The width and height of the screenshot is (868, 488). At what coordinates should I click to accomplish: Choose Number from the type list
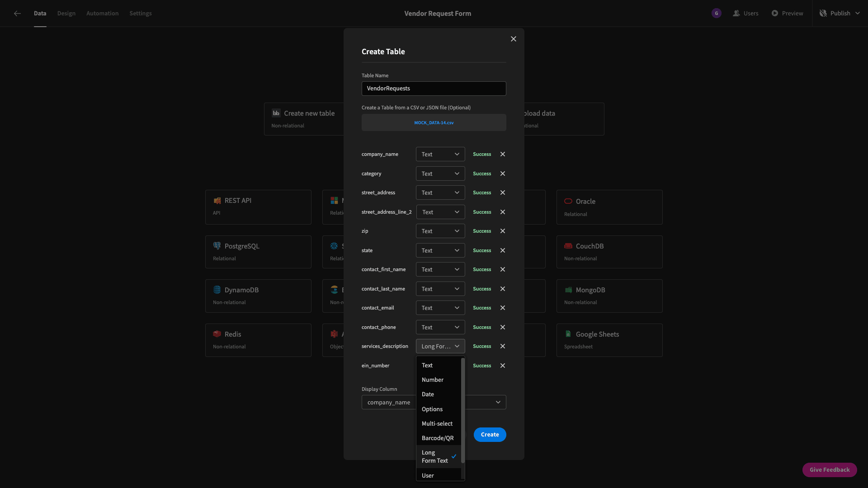[x=439, y=380]
